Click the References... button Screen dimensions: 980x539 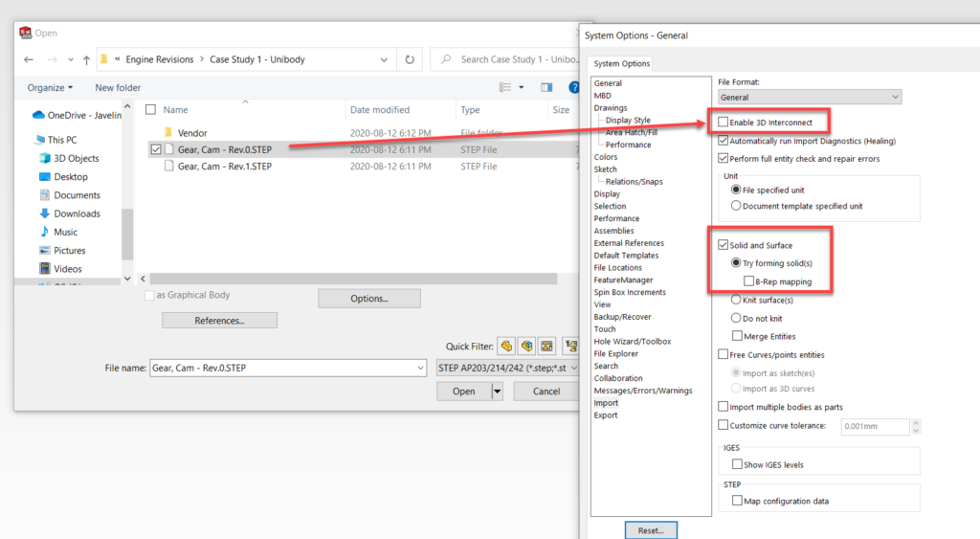(219, 320)
